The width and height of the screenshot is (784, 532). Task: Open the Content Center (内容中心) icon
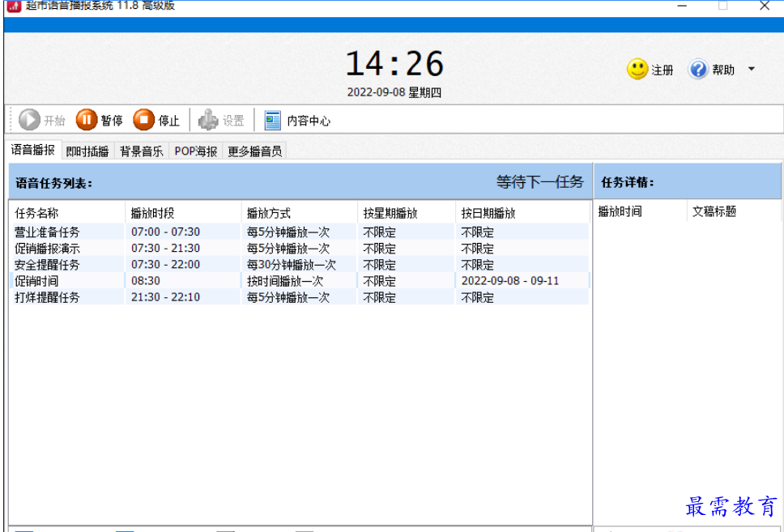[x=273, y=121]
